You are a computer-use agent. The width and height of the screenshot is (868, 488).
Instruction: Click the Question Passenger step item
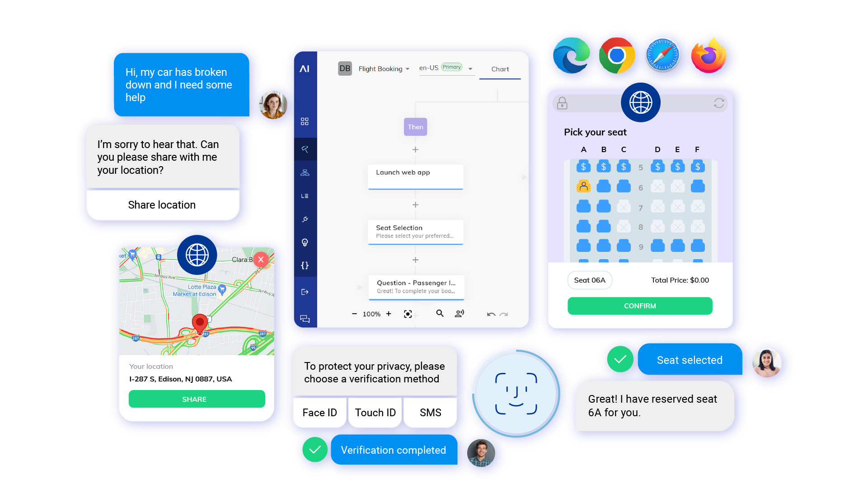pos(416,286)
